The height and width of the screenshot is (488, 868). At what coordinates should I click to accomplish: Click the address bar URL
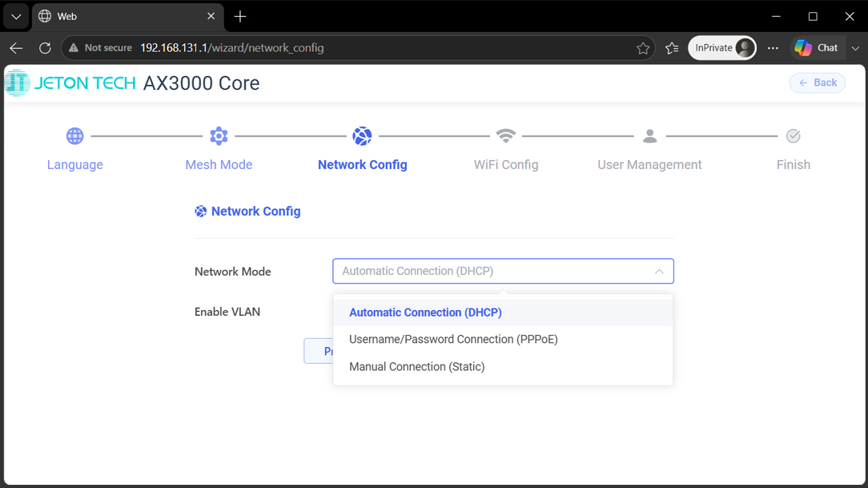[x=232, y=48]
